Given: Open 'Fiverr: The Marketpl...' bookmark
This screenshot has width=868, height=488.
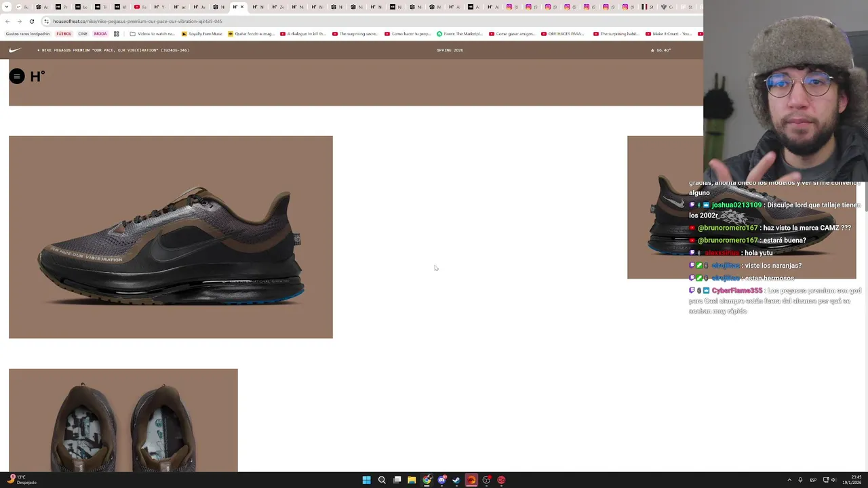Looking at the screenshot, I should coord(460,34).
